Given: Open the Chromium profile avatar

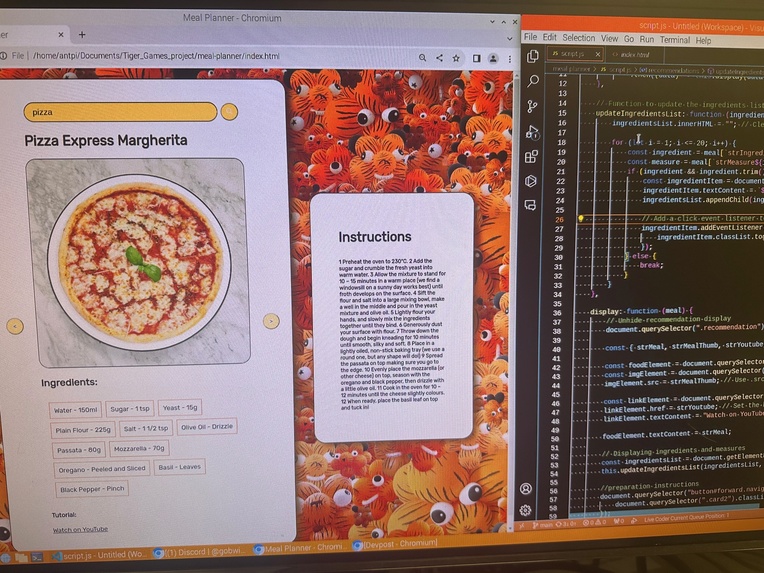Looking at the screenshot, I should tap(493, 58).
